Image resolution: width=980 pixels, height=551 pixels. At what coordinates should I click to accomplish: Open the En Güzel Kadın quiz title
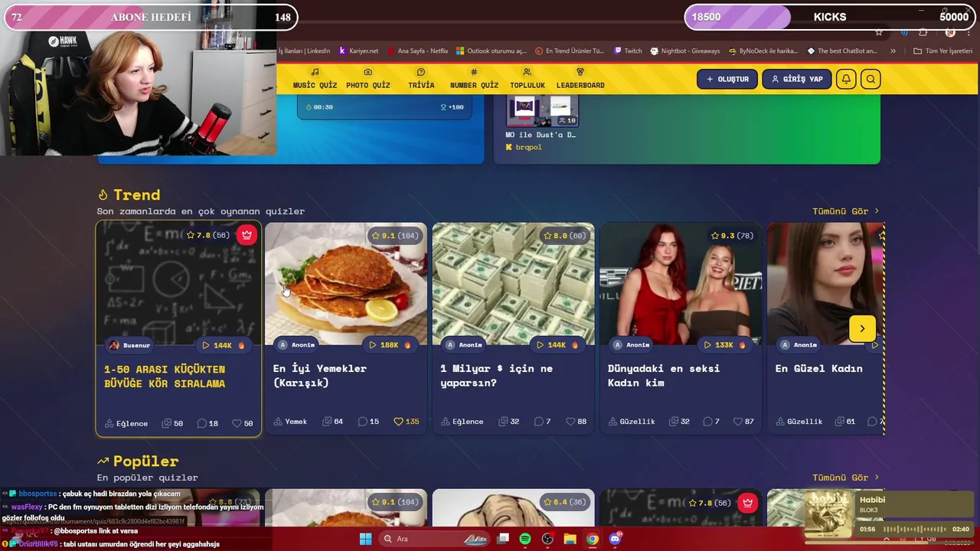[x=818, y=369]
